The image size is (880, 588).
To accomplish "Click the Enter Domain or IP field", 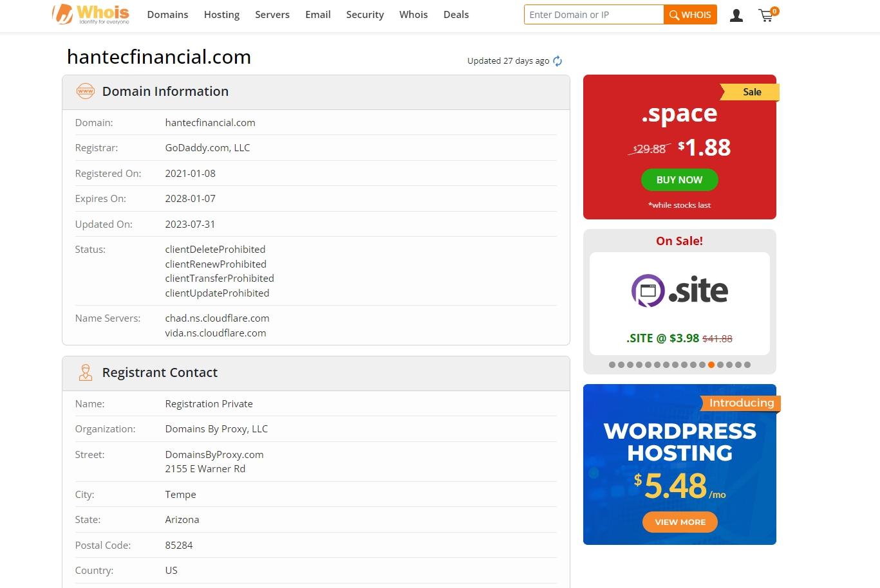I will (594, 15).
